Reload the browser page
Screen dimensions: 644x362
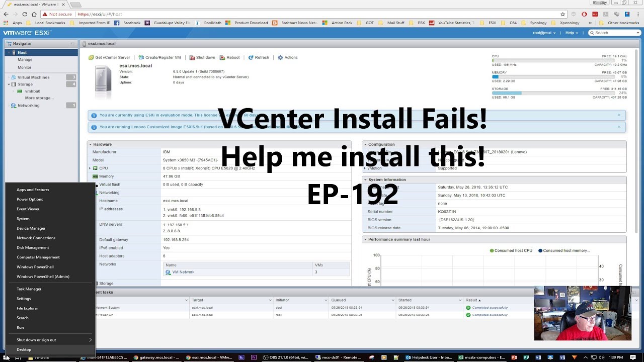(x=25, y=14)
